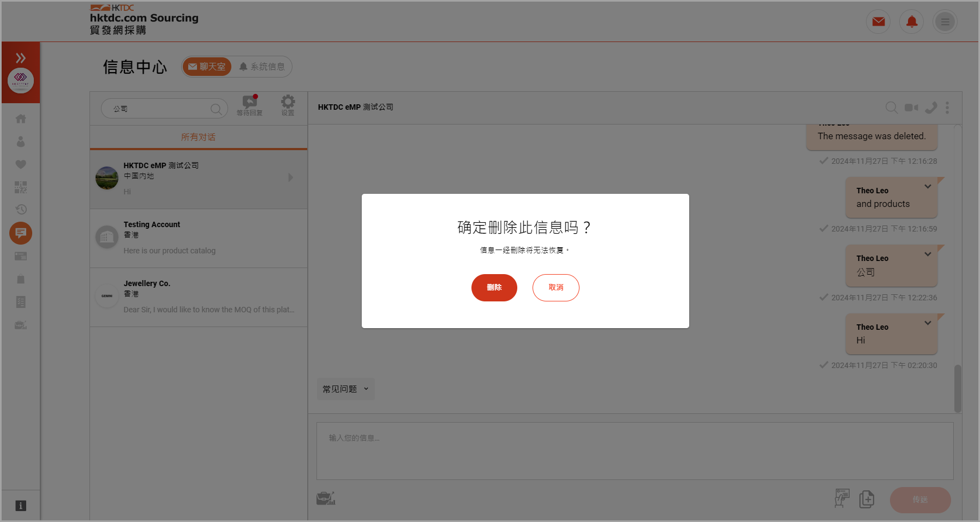Open Jewellery Co. conversation

(199, 297)
